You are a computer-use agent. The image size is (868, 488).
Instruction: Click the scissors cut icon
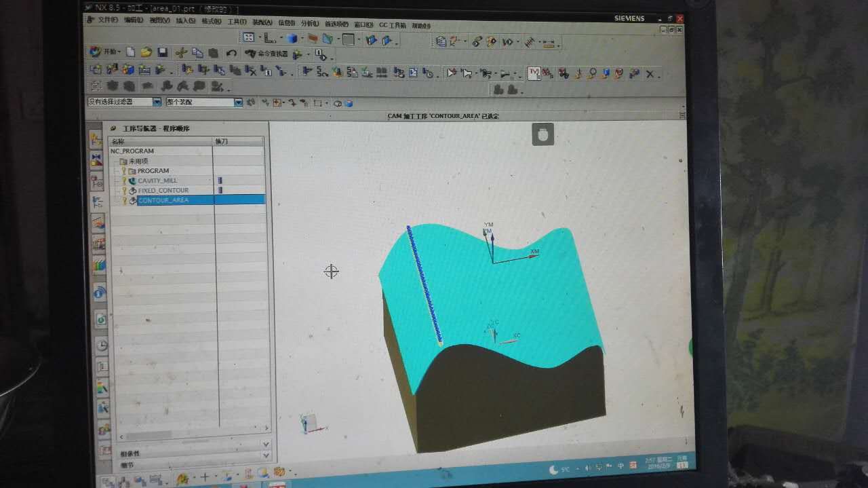(181, 52)
